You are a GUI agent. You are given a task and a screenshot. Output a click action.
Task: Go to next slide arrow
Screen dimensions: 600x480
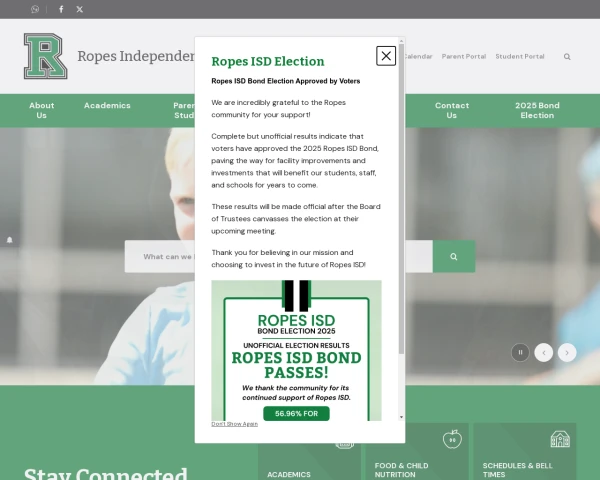(567, 353)
